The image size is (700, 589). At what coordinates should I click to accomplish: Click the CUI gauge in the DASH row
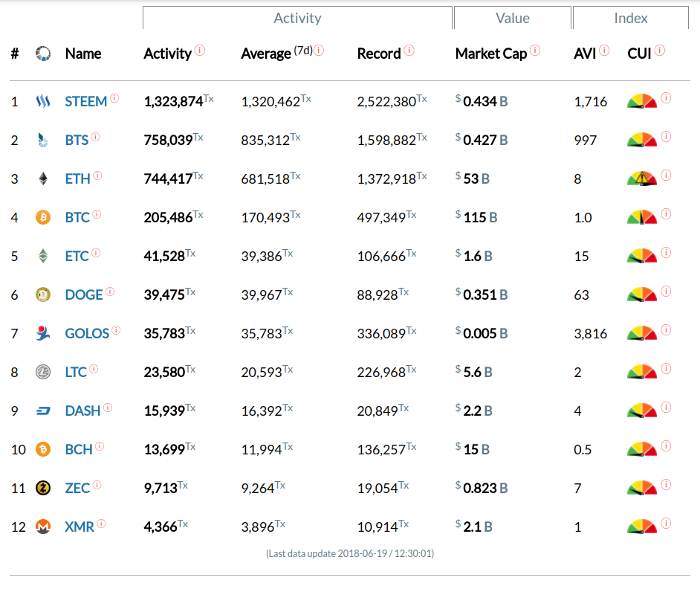[642, 411]
